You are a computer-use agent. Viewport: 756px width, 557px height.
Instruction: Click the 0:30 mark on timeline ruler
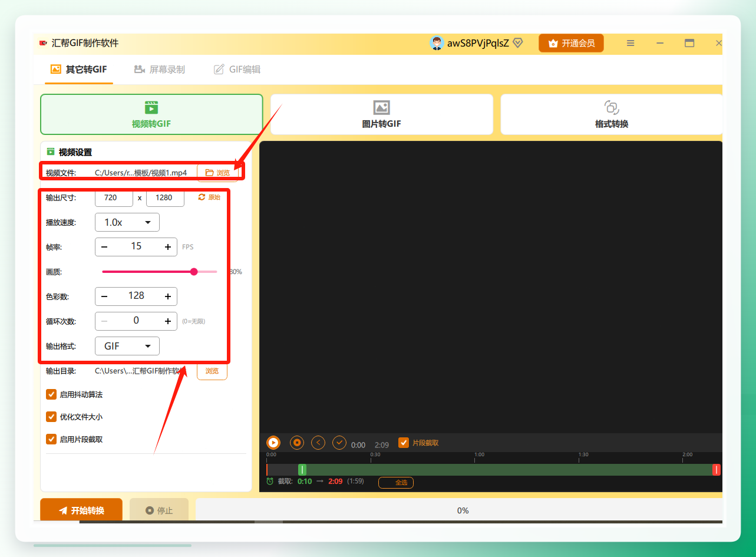(375, 455)
